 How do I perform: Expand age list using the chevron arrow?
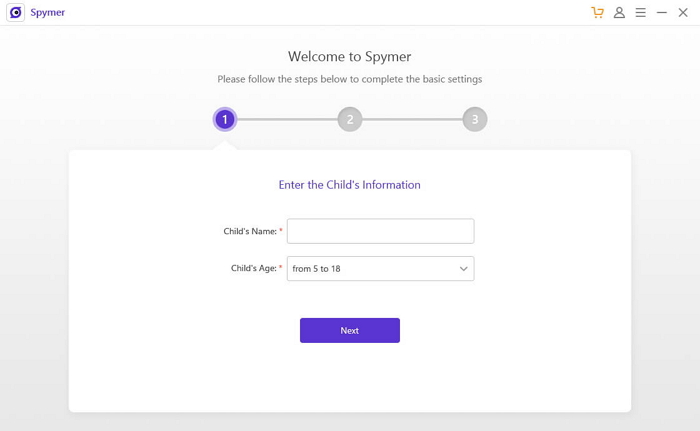click(x=464, y=269)
